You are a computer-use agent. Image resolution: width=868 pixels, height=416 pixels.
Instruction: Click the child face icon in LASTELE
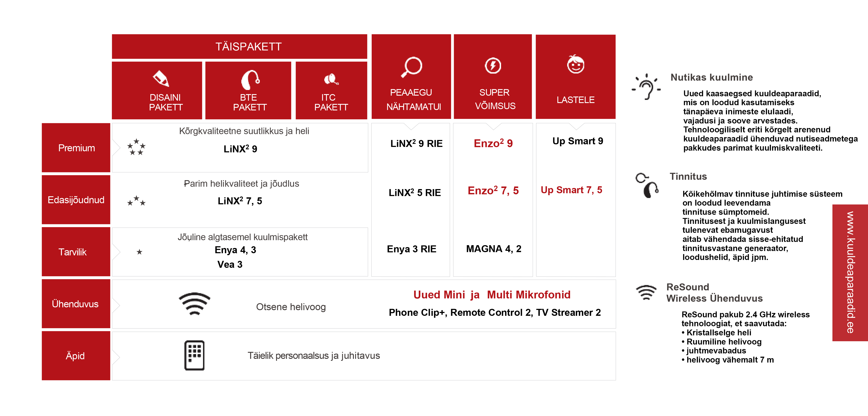[x=576, y=64]
